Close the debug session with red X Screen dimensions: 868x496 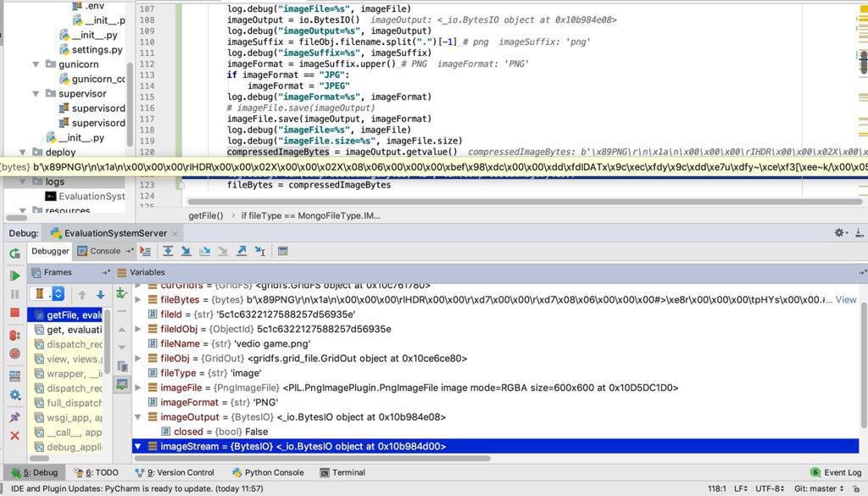(x=15, y=436)
